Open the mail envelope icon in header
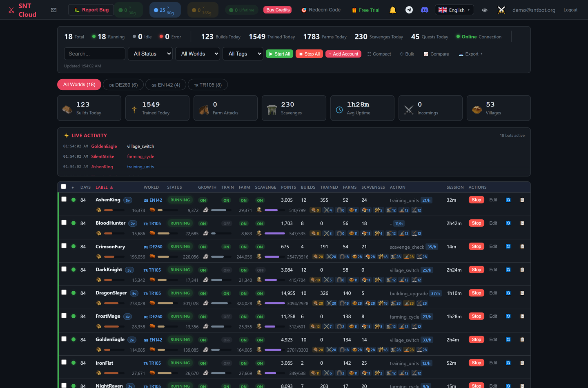588x388 pixels. [53, 10]
